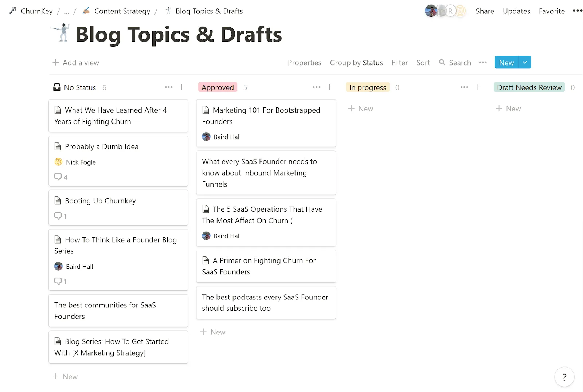
Task: Open No Status column options dots
Action: (x=169, y=87)
